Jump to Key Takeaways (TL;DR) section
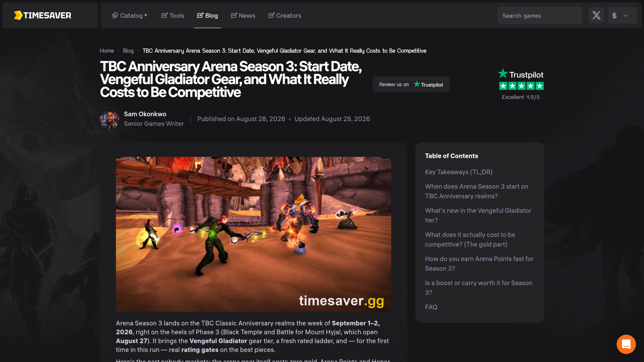The height and width of the screenshot is (362, 644). [x=459, y=172]
